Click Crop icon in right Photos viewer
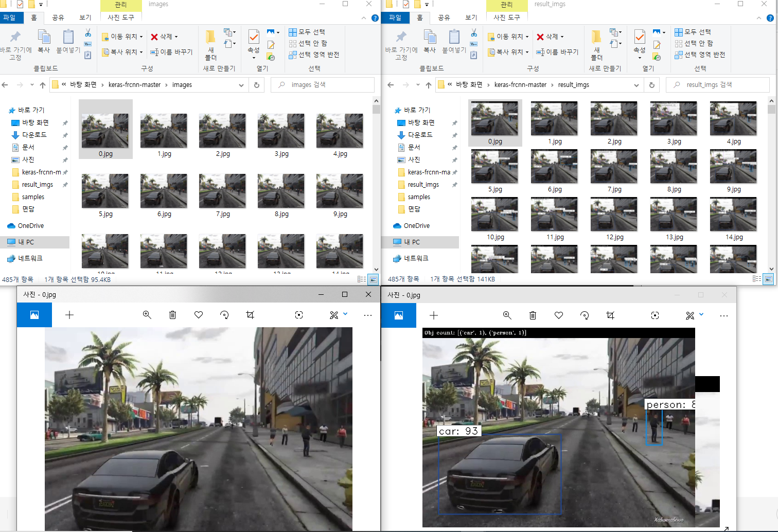Screen dimensions: 778x532 coord(610,315)
